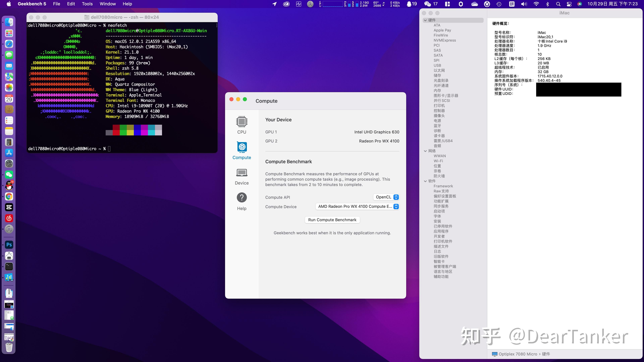Collapse the 网络 section in System Information
The width and height of the screenshot is (644, 362).
(x=425, y=151)
